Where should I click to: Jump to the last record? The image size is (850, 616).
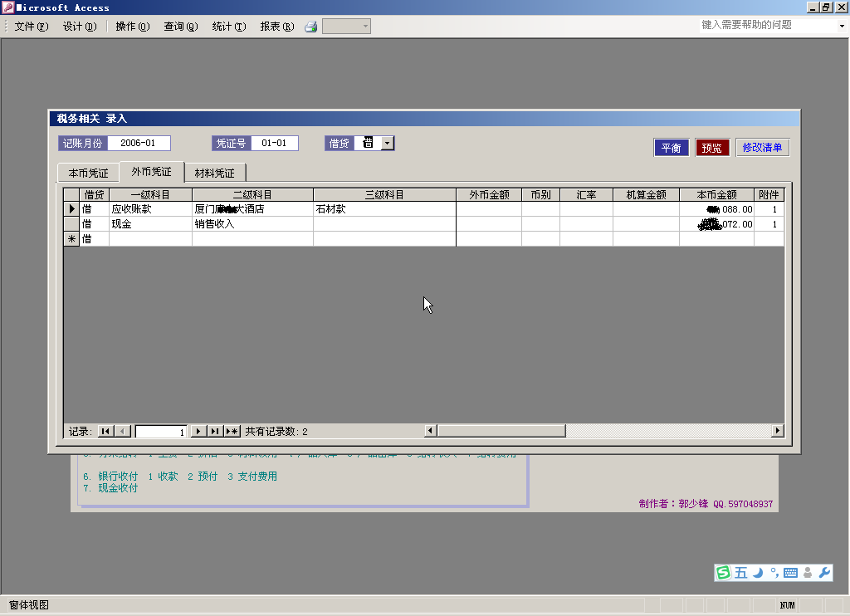coord(215,431)
